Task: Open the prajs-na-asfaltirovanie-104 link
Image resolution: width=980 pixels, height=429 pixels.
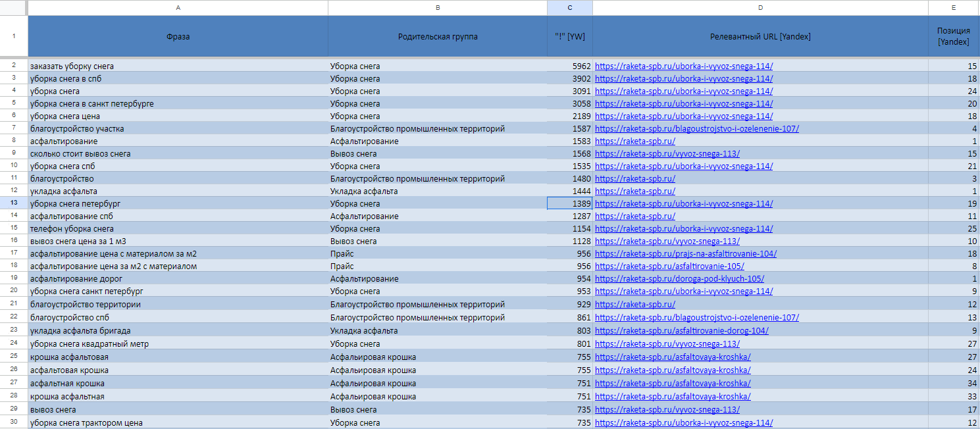Action: tap(685, 254)
